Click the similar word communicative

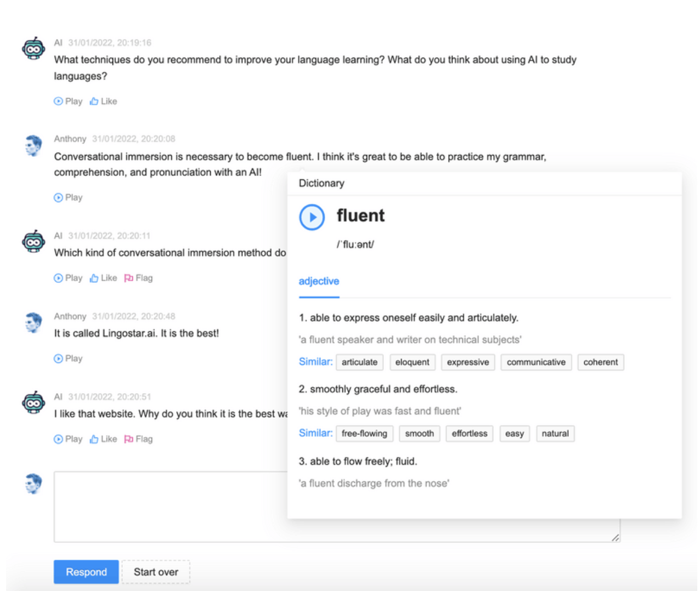tap(536, 362)
